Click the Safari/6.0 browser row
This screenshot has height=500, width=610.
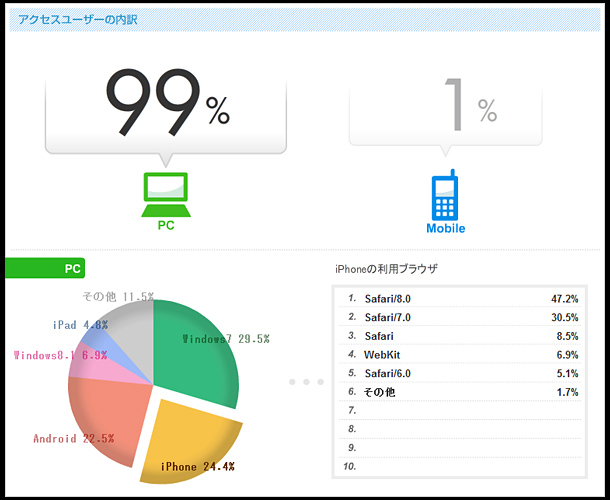click(460, 374)
